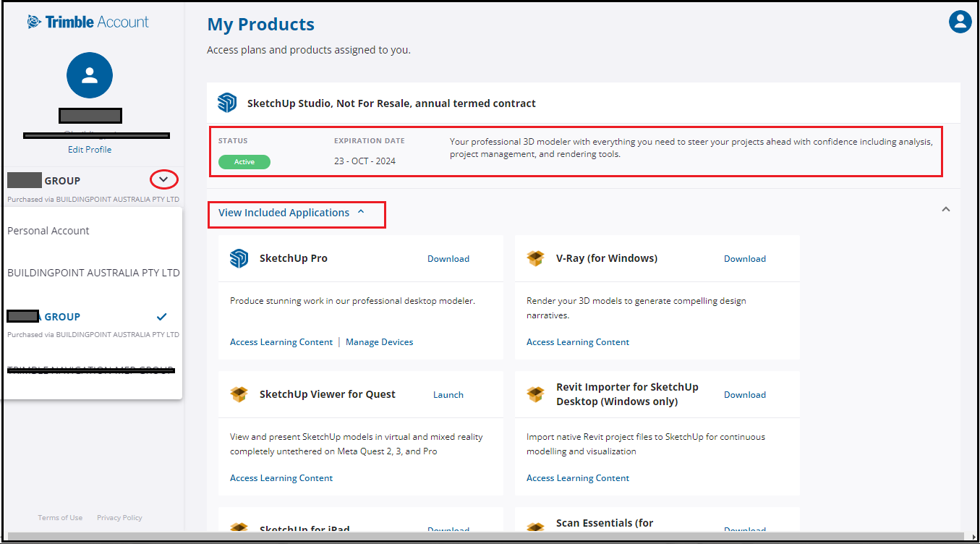
Task: Click the SketchUp Studio product logo icon
Action: click(227, 103)
